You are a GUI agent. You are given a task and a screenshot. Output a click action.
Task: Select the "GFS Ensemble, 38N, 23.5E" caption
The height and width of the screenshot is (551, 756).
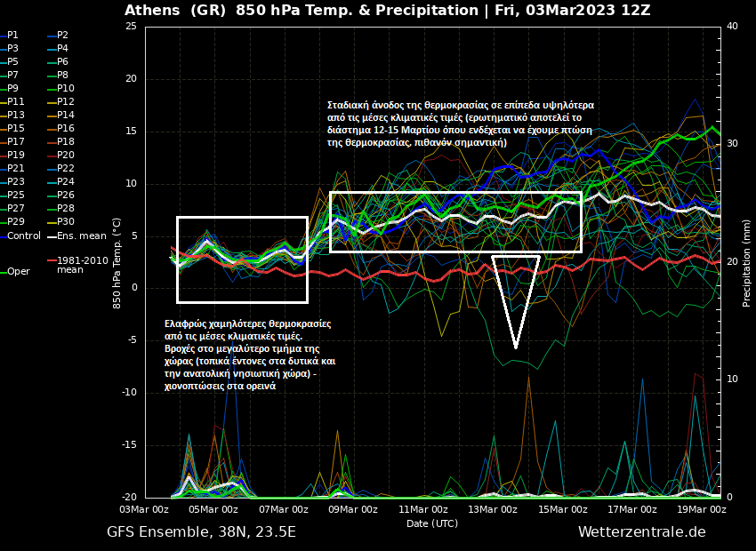[x=201, y=532]
